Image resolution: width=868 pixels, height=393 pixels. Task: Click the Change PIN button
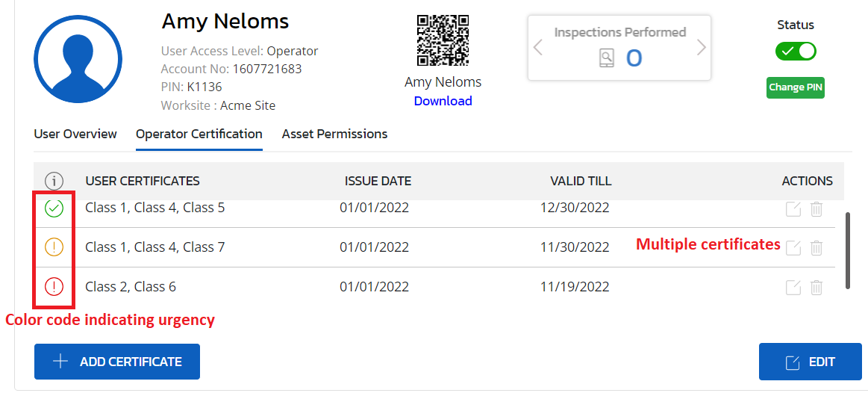[x=796, y=87]
